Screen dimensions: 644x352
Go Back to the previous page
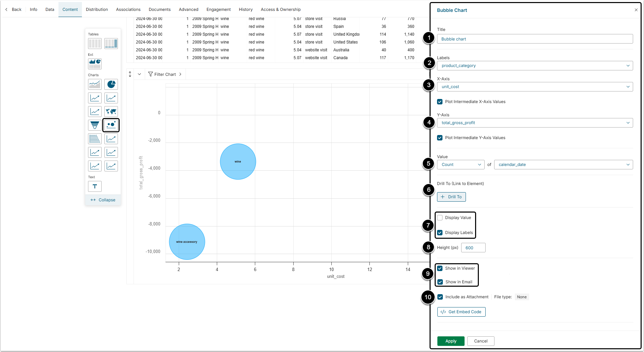click(x=13, y=10)
